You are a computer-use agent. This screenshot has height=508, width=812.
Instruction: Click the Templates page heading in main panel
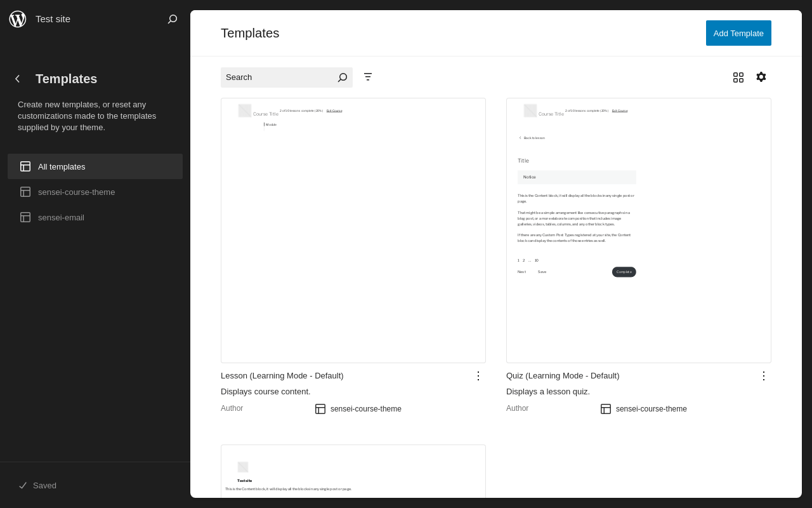point(250,33)
